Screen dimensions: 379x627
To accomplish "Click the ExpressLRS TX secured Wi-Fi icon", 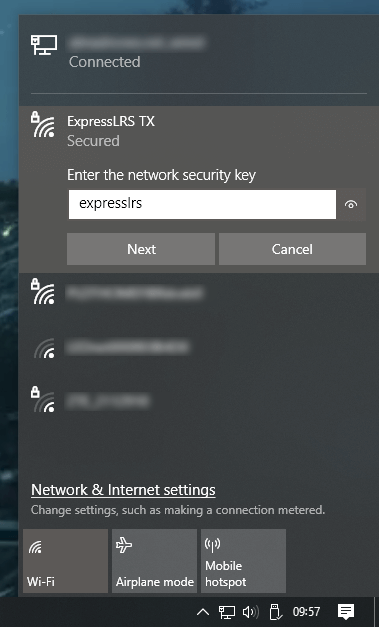I will pyautogui.click(x=43, y=124).
